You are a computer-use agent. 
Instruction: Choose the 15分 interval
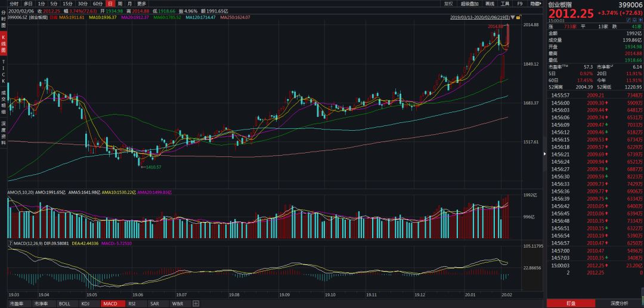click(x=68, y=4)
